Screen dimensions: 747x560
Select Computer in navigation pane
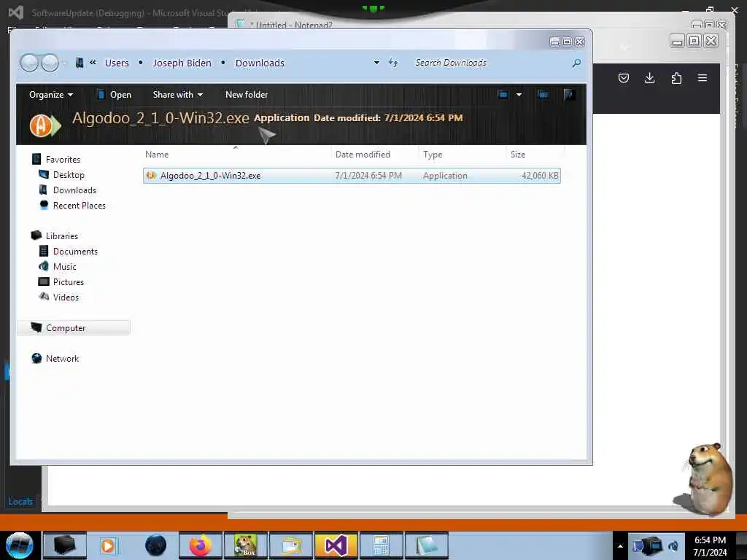pyautogui.click(x=74, y=327)
